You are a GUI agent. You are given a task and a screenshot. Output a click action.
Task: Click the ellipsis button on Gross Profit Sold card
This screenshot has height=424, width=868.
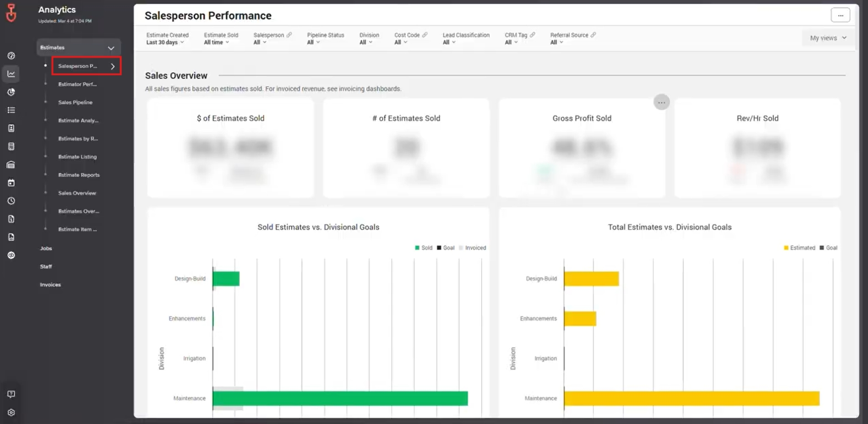pos(661,102)
